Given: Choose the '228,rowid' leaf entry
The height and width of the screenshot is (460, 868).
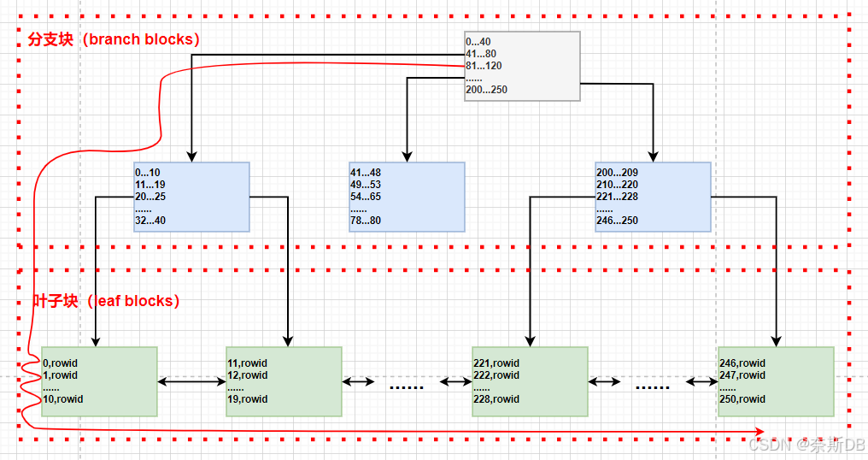Looking at the screenshot, I should coord(496,399).
